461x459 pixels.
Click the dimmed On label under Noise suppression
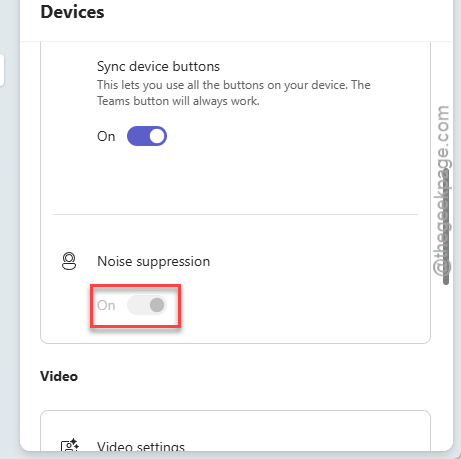coord(106,305)
